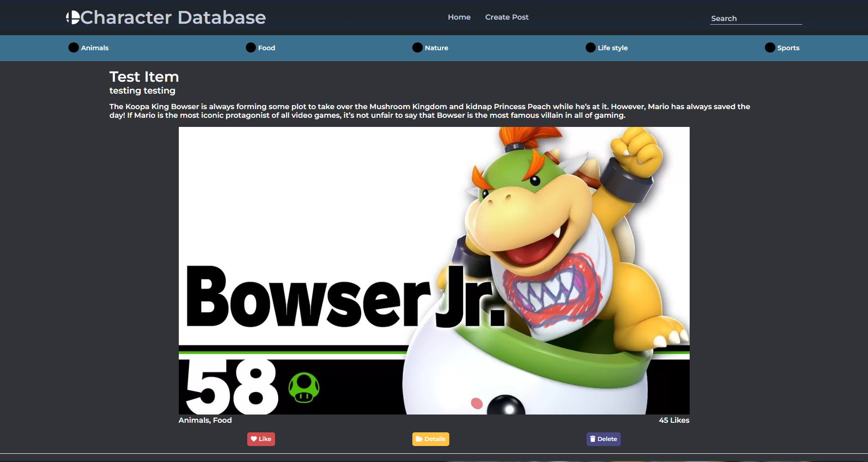Delete the Test Item post
868x462 pixels.
(x=603, y=439)
